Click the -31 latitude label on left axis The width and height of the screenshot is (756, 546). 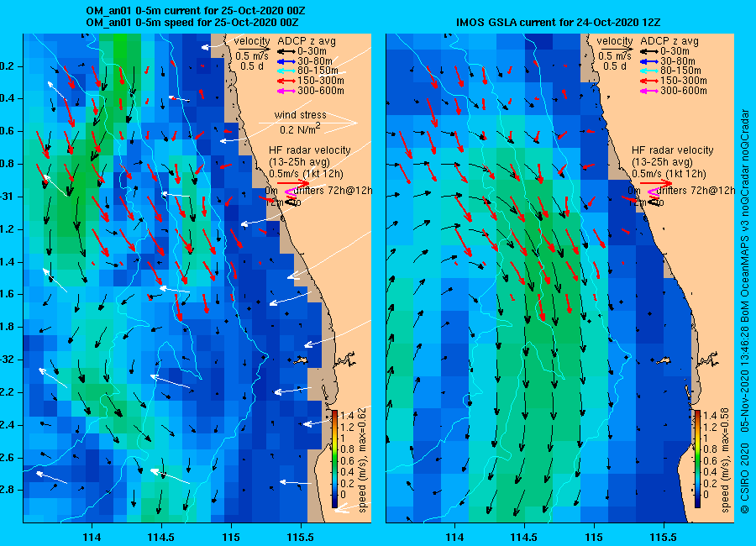pyautogui.click(x=8, y=197)
